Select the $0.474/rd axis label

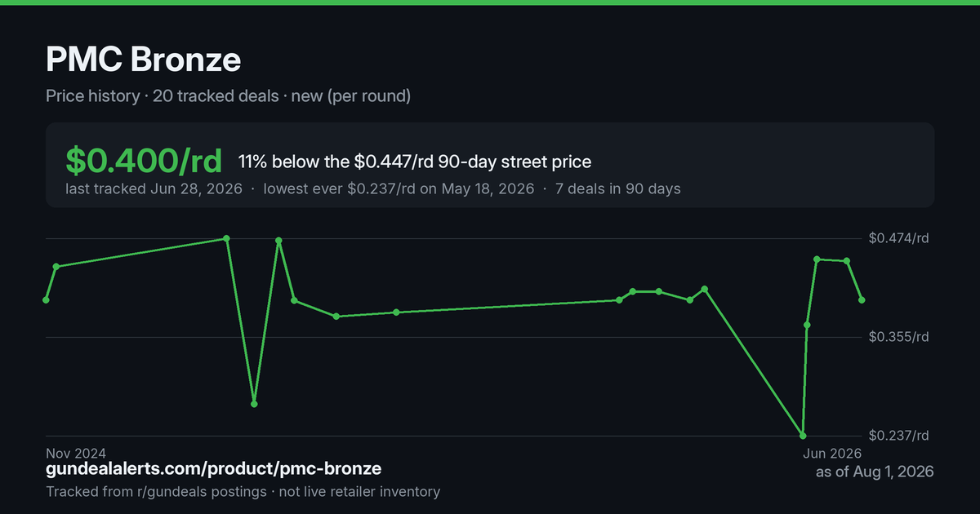899,238
